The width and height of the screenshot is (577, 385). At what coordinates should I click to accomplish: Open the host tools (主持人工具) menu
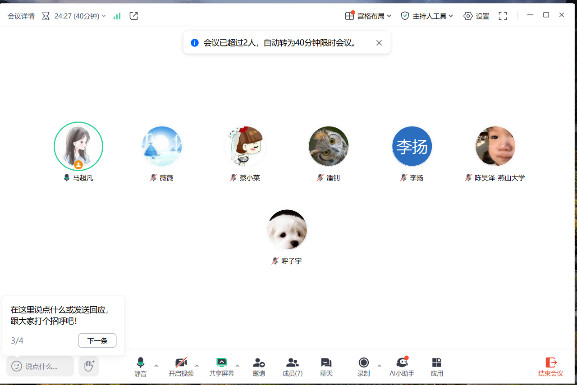[x=427, y=16]
